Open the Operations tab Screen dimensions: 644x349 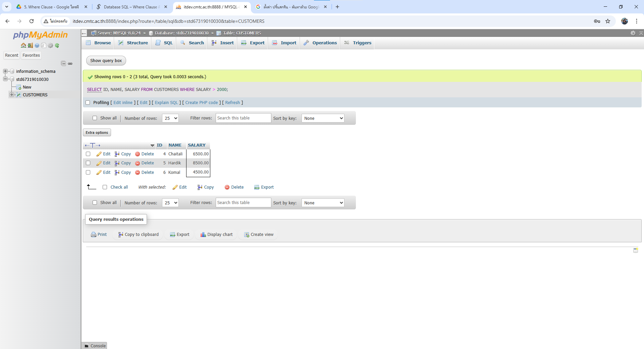click(320, 43)
